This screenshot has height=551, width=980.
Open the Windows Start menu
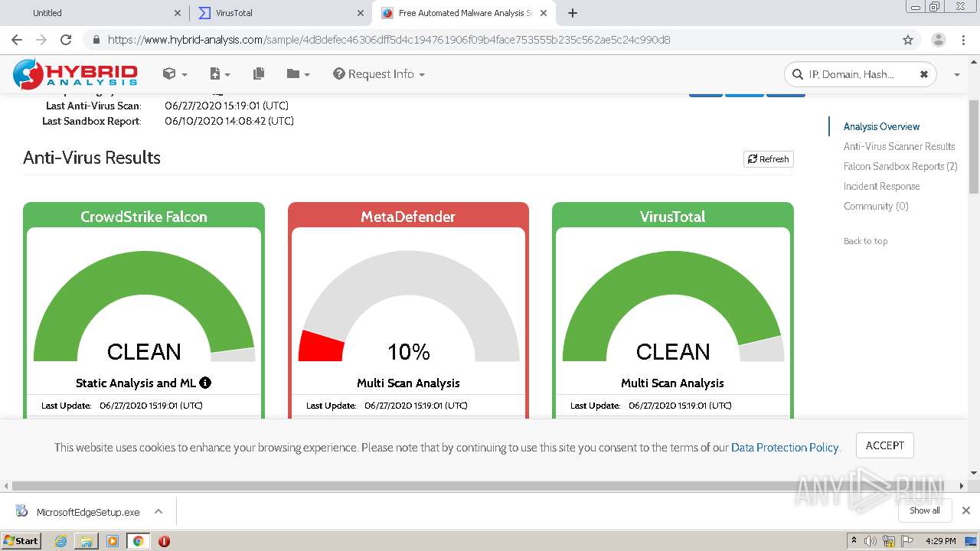pyautogui.click(x=21, y=540)
